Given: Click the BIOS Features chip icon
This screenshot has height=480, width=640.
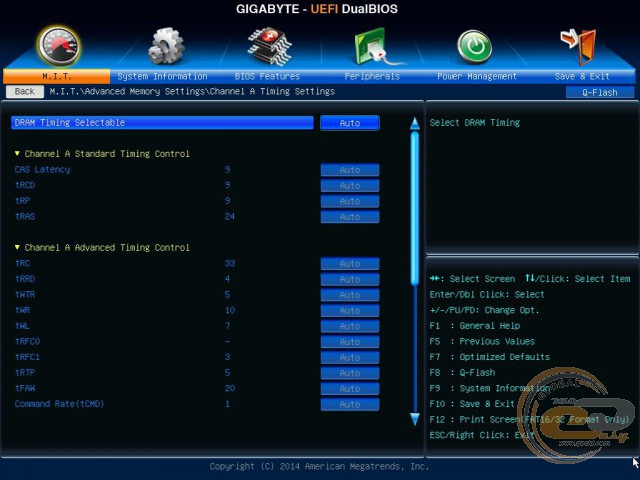Looking at the screenshot, I should (x=269, y=46).
